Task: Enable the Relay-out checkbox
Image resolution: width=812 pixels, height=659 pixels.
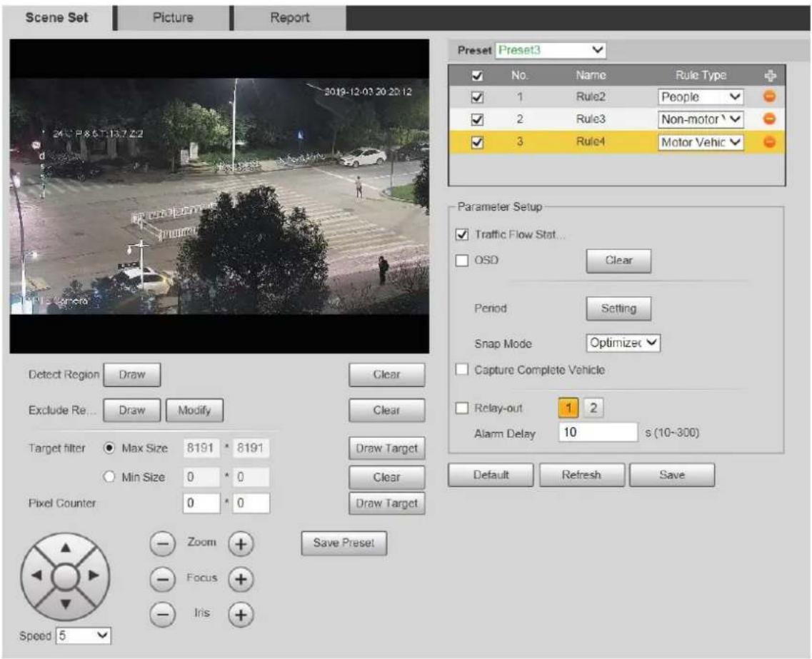Action: tap(462, 408)
